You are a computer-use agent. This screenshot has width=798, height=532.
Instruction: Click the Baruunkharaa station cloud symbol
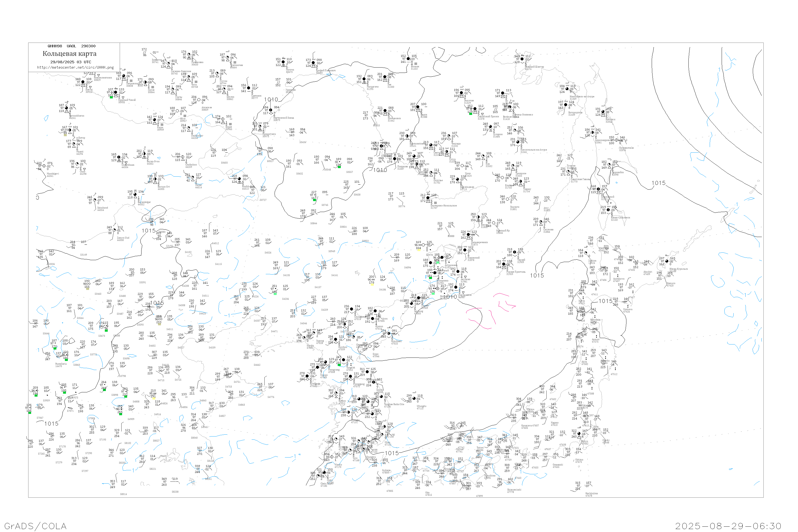click(66, 108)
